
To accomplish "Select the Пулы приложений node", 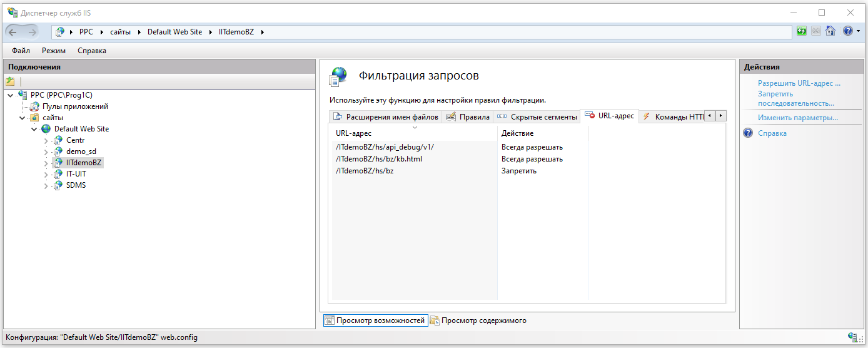I will click(x=75, y=106).
